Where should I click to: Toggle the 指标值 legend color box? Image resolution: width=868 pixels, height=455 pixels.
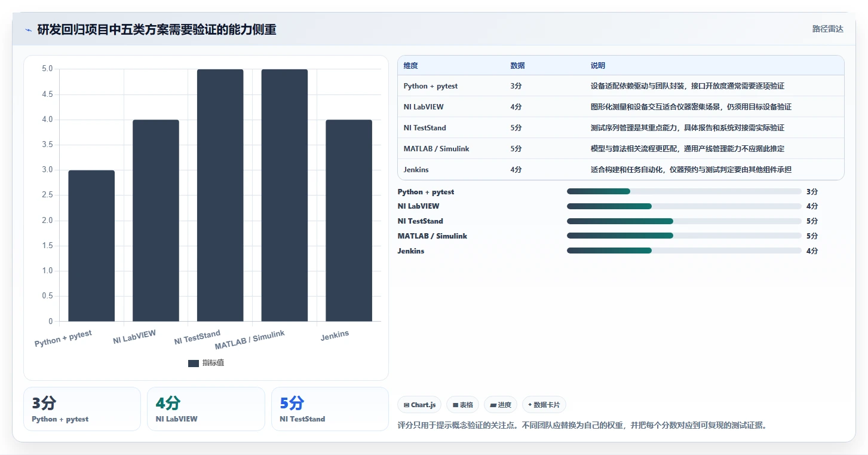(x=194, y=363)
